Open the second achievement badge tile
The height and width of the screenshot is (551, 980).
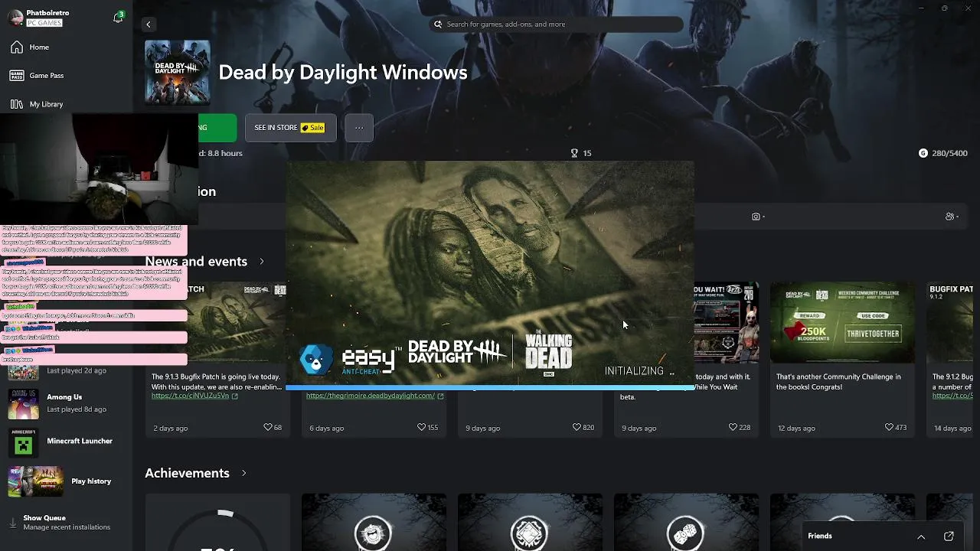[x=530, y=523]
